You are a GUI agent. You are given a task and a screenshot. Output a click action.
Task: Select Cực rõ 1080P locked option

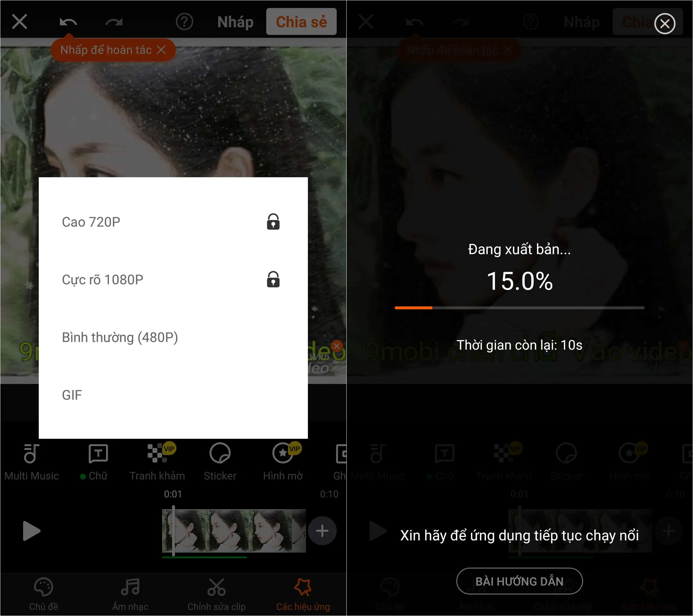(x=172, y=279)
